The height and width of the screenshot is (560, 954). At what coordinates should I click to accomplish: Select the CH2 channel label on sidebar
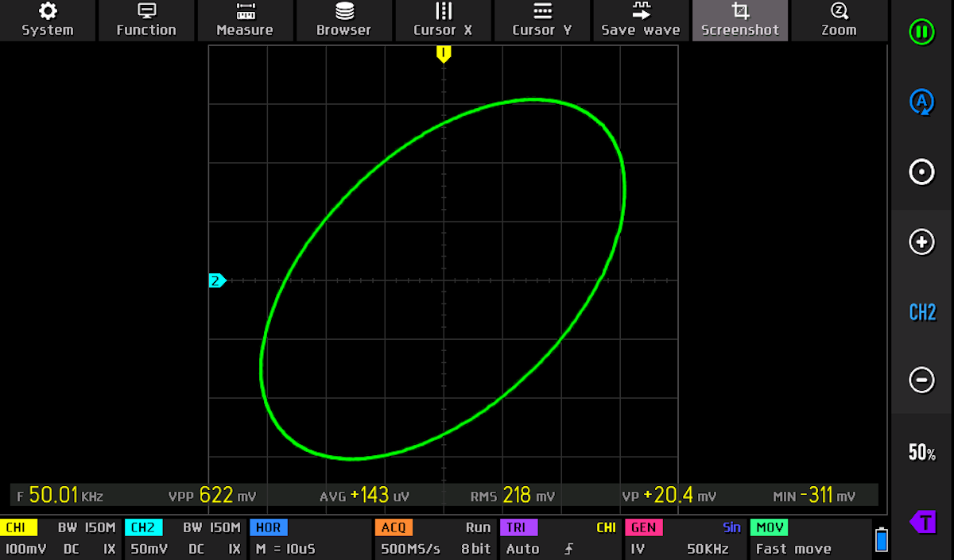tap(922, 311)
